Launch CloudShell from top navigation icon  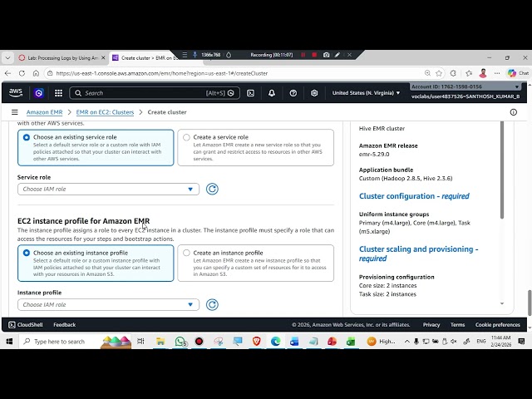(250, 93)
